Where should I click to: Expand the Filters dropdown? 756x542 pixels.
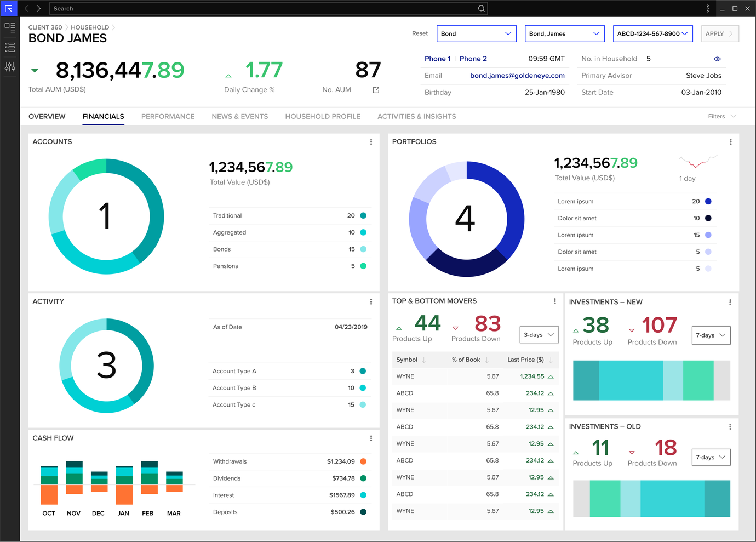[722, 116]
